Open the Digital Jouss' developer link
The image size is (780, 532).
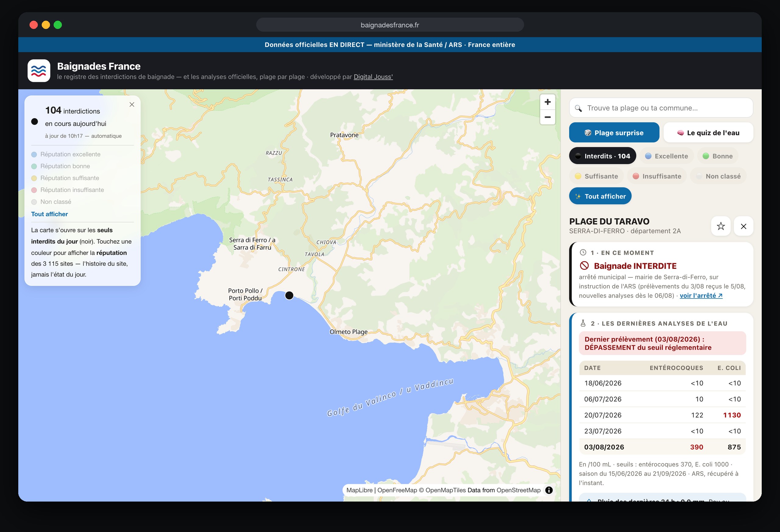tap(373, 77)
